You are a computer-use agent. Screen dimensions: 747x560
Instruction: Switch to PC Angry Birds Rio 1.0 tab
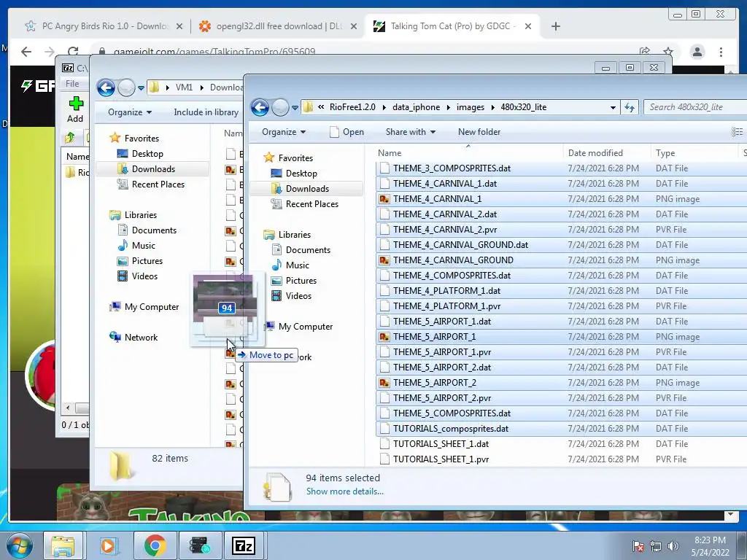pyautogui.click(x=102, y=26)
